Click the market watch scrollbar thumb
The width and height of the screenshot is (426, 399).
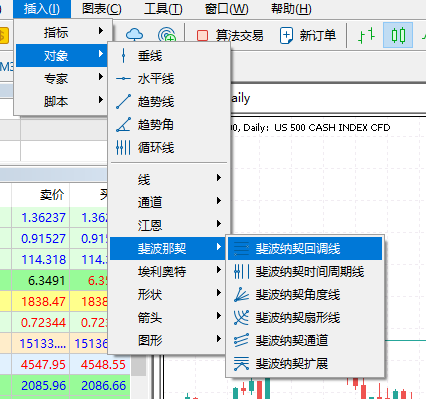pos(139,365)
